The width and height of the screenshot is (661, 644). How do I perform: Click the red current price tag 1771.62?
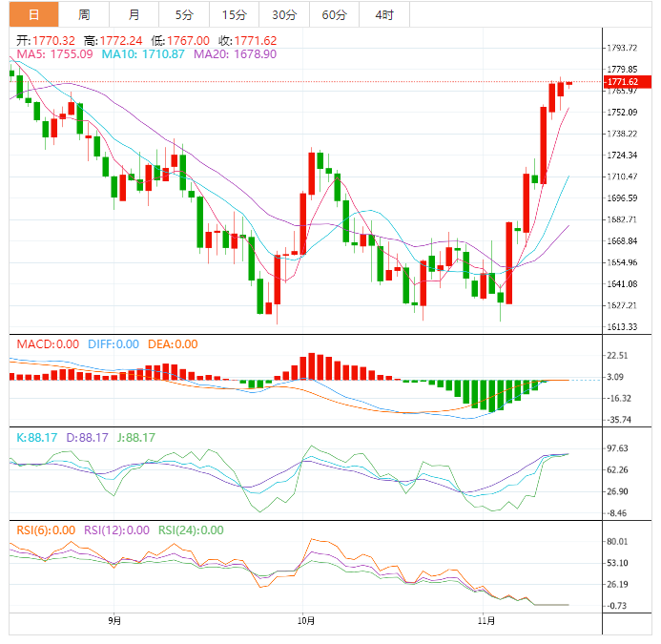(x=628, y=82)
